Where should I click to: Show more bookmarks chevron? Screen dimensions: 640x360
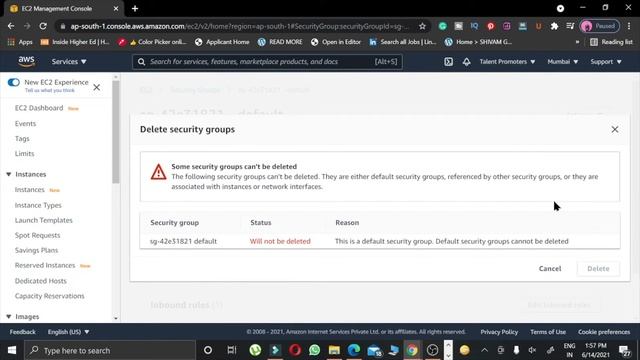[x=577, y=42]
